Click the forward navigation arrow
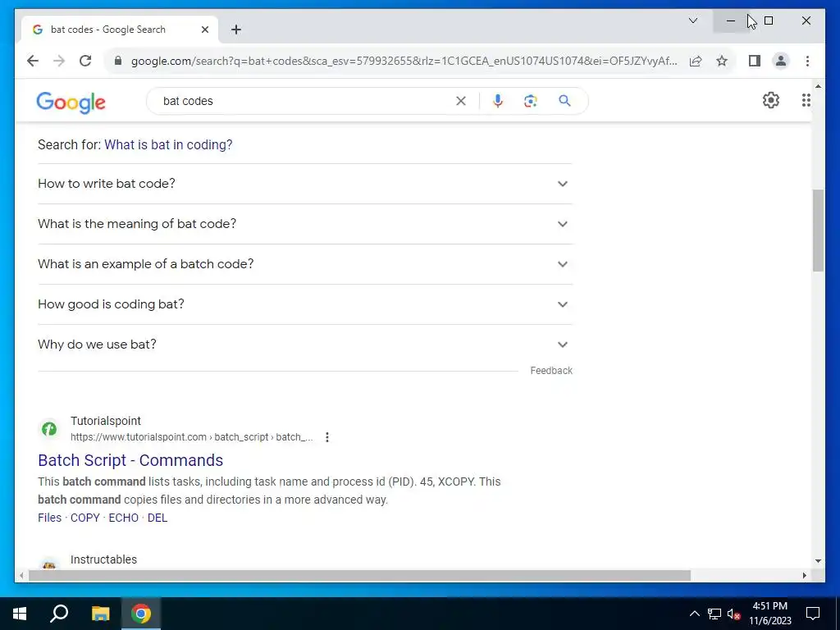 (59, 61)
